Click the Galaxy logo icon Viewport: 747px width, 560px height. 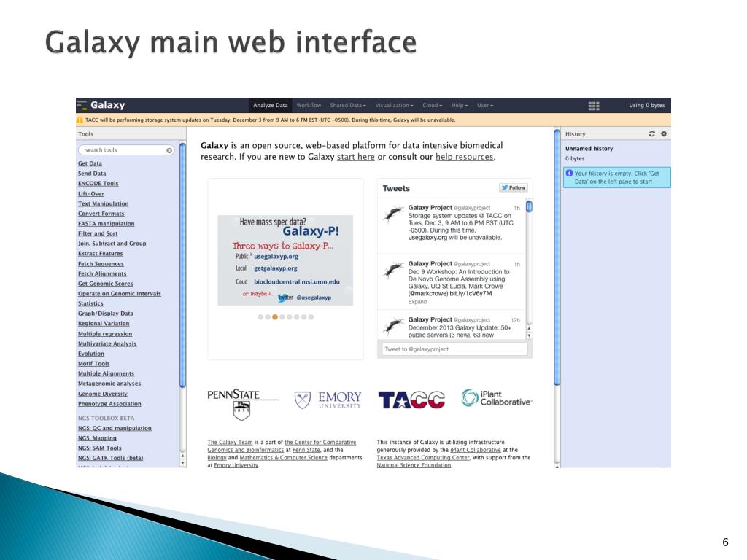click(82, 105)
